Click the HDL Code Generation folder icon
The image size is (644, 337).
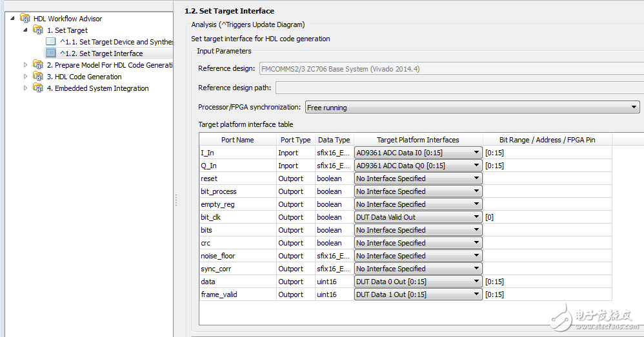click(x=38, y=76)
